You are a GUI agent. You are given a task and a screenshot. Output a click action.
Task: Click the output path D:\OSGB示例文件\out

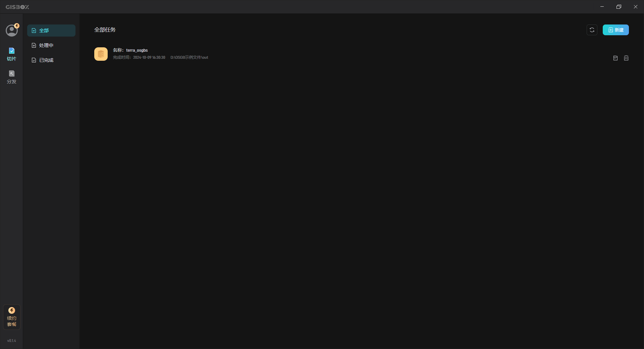189,57
